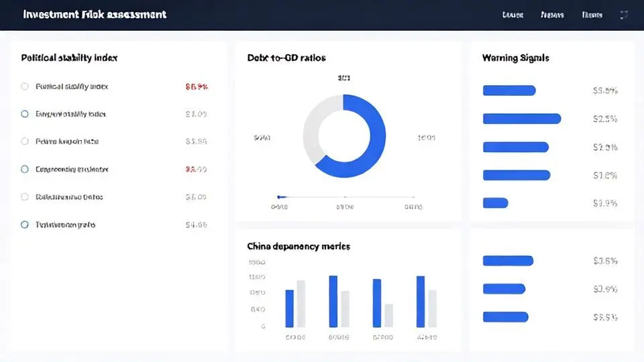The image size is (644, 362).
Task: Select the fifth radio button in Political stability list
Action: point(25,197)
